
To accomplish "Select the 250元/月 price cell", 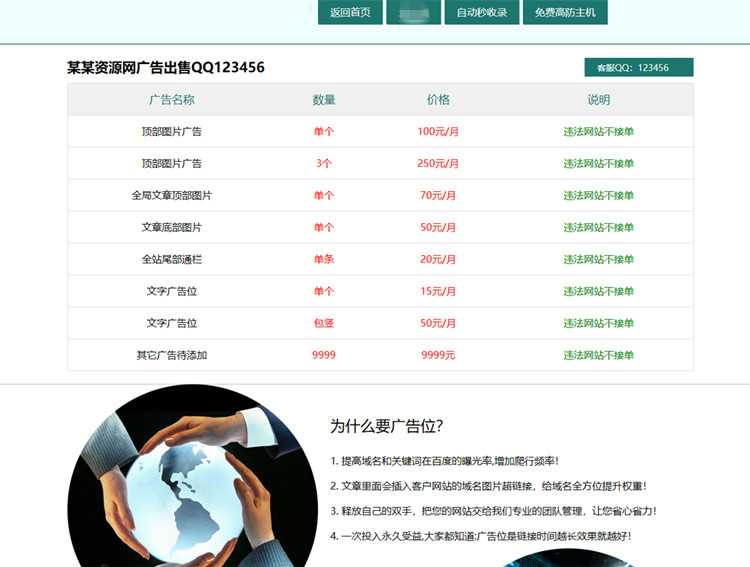I will [438, 164].
